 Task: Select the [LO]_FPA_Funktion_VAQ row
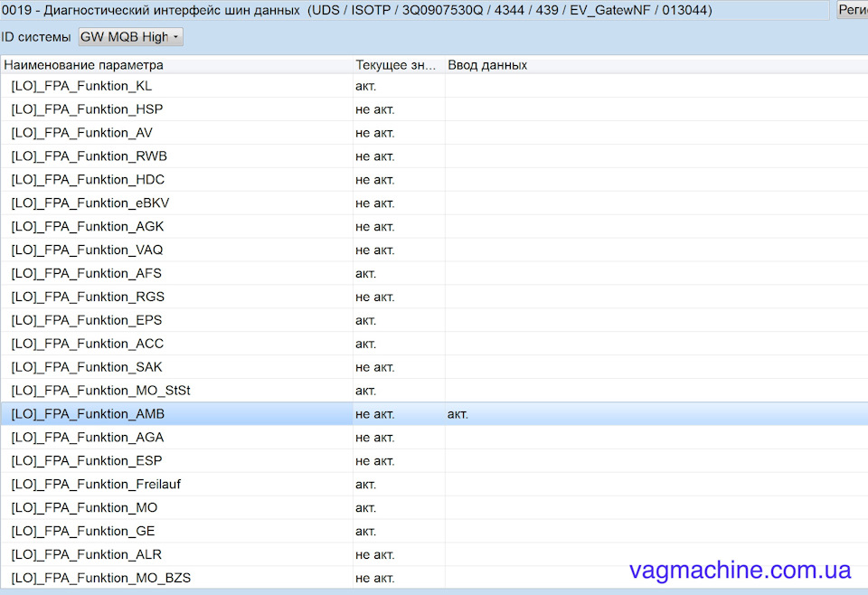434,250
